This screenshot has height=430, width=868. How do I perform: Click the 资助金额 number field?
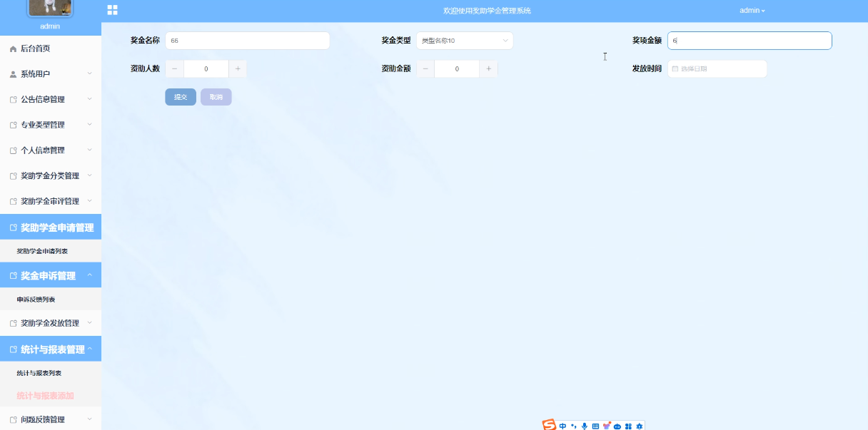point(457,68)
